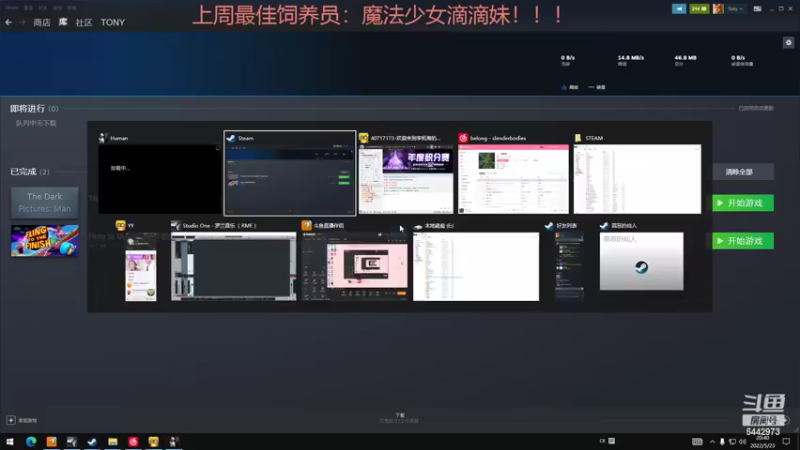Click the microphone tray icon
The height and width of the screenshot is (450, 800).
coord(722,442)
